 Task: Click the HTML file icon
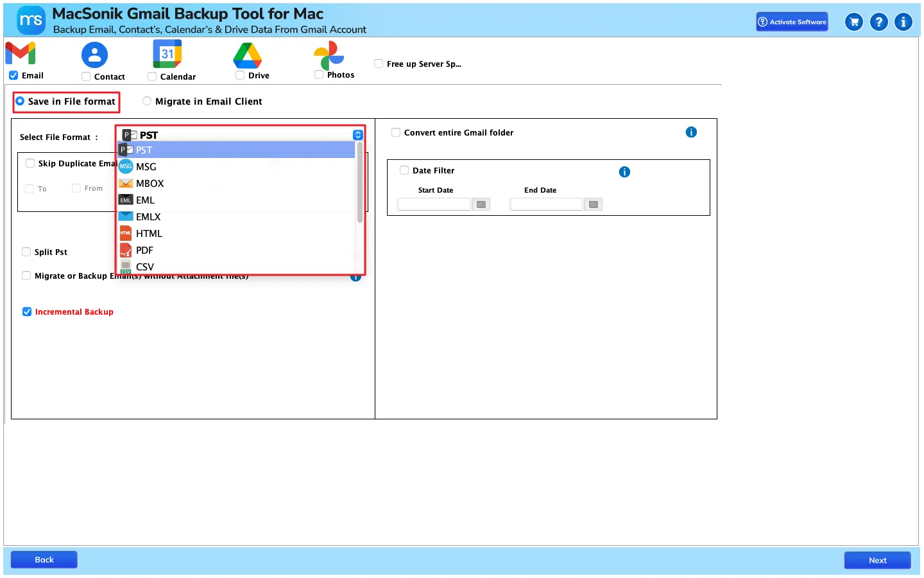pos(126,233)
